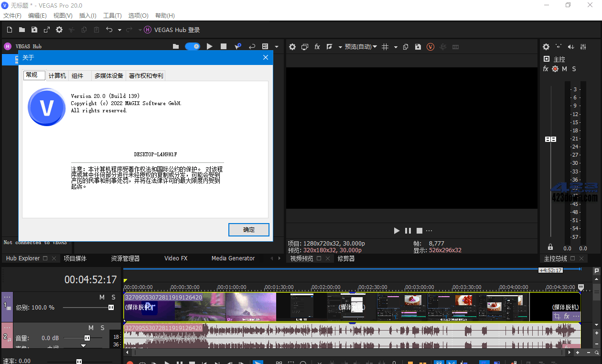Solo video track 1 with S
The height and width of the screenshot is (364, 602).
coord(113,297)
